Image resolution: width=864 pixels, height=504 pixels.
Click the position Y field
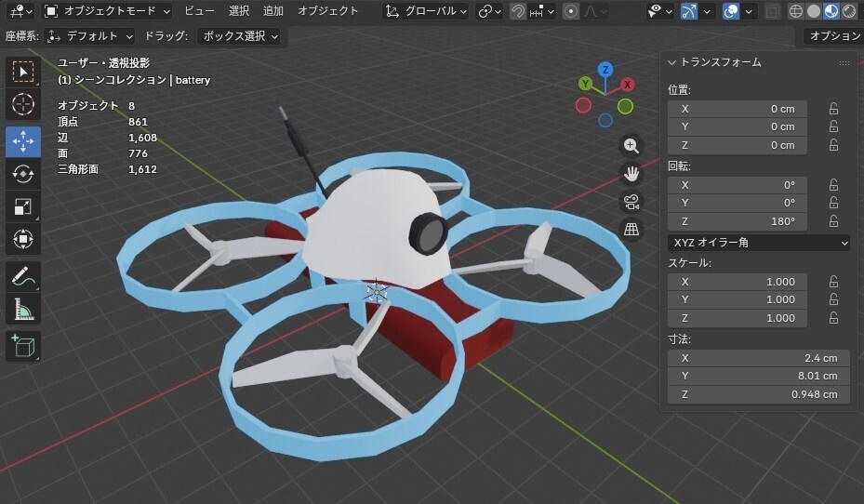[x=738, y=126]
